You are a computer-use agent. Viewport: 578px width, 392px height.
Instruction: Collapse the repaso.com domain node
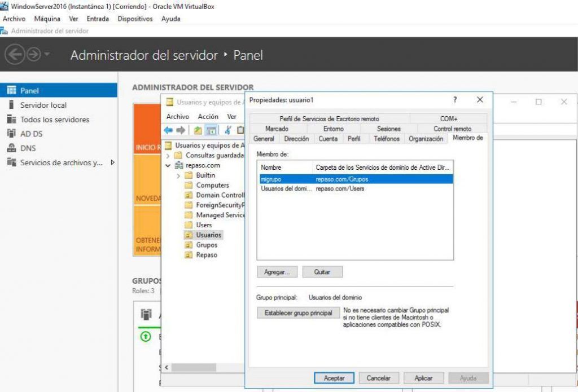click(168, 165)
